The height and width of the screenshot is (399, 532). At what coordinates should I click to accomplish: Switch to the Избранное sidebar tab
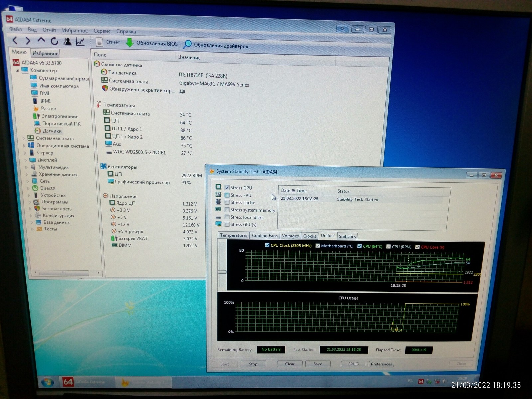45,53
